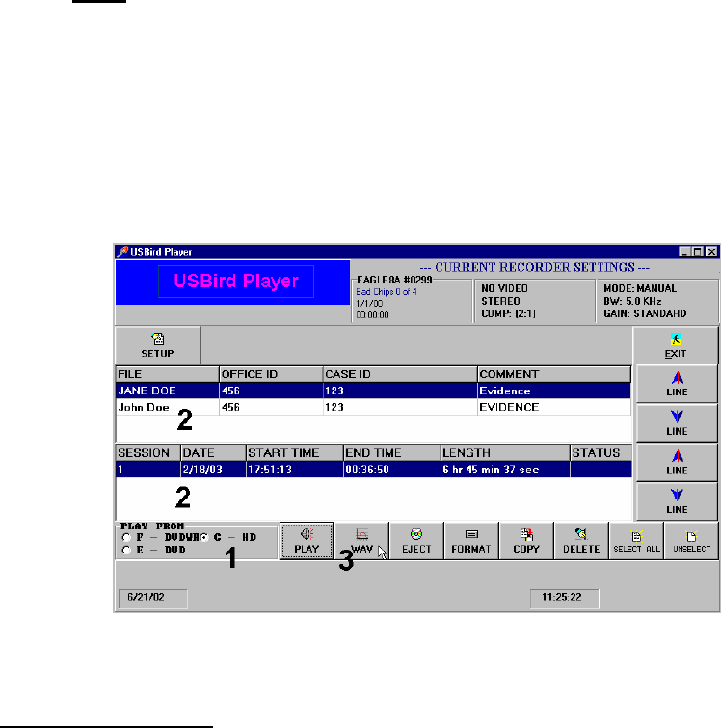Click the DELETE button

point(581,541)
